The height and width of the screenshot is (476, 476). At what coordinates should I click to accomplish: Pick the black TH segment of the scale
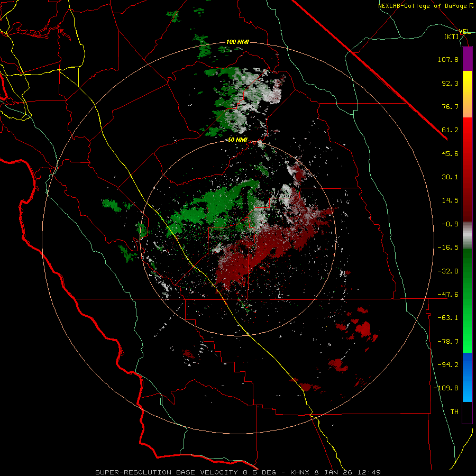(x=467, y=413)
